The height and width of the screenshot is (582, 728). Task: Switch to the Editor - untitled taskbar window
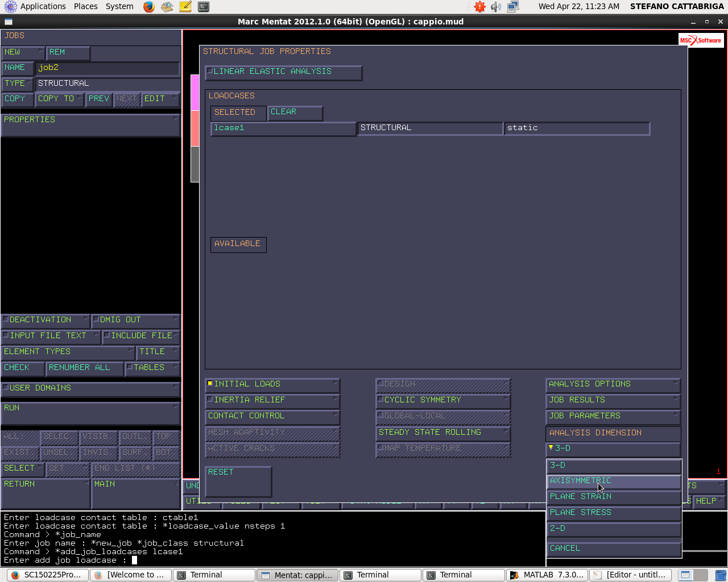point(630,575)
